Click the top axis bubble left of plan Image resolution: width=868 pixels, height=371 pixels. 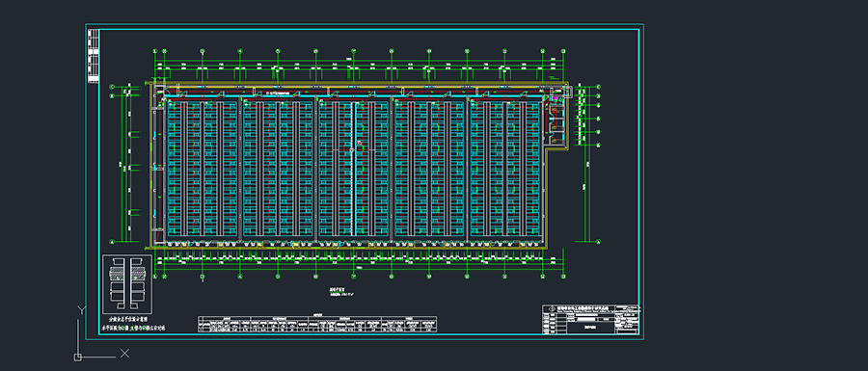click(112, 87)
